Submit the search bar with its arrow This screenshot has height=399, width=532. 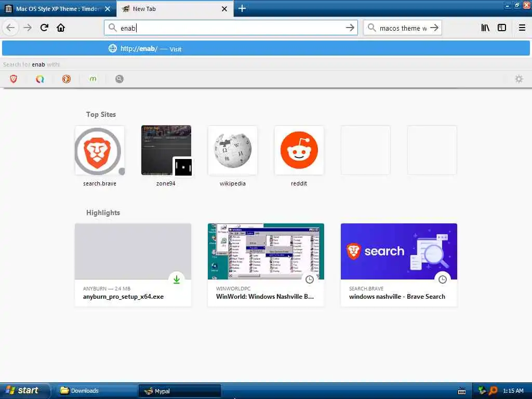[434, 28]
